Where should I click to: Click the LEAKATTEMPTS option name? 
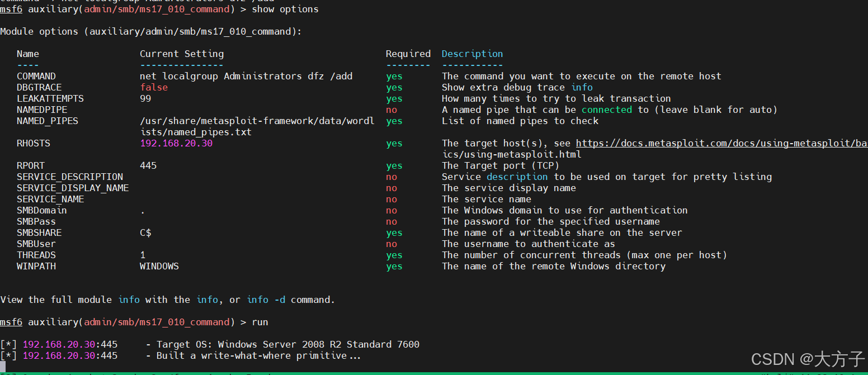(x=50, y=98)
